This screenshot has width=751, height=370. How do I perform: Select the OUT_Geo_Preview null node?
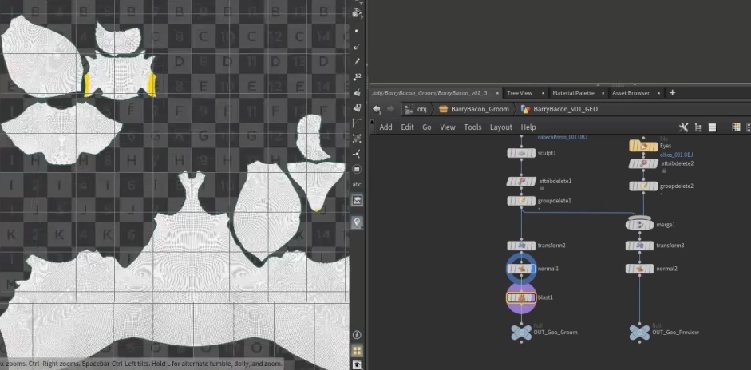pos(640,332)
